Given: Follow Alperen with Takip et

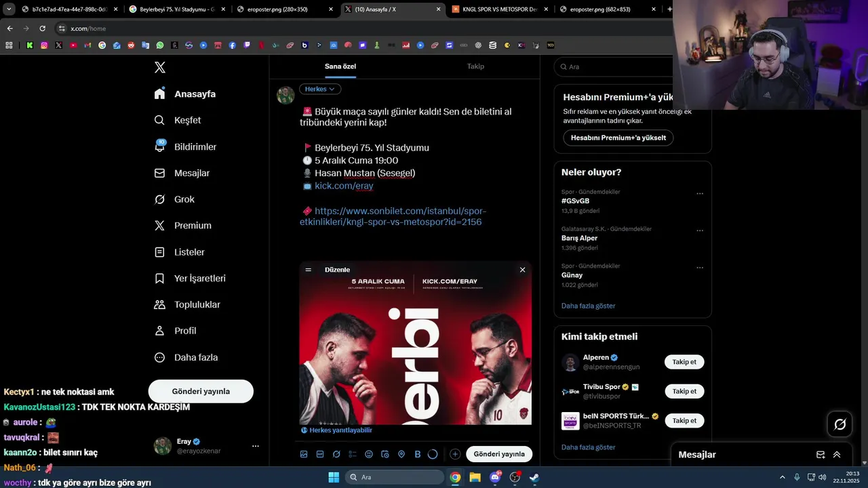Looking at the screenshot, I should [684, 362].
